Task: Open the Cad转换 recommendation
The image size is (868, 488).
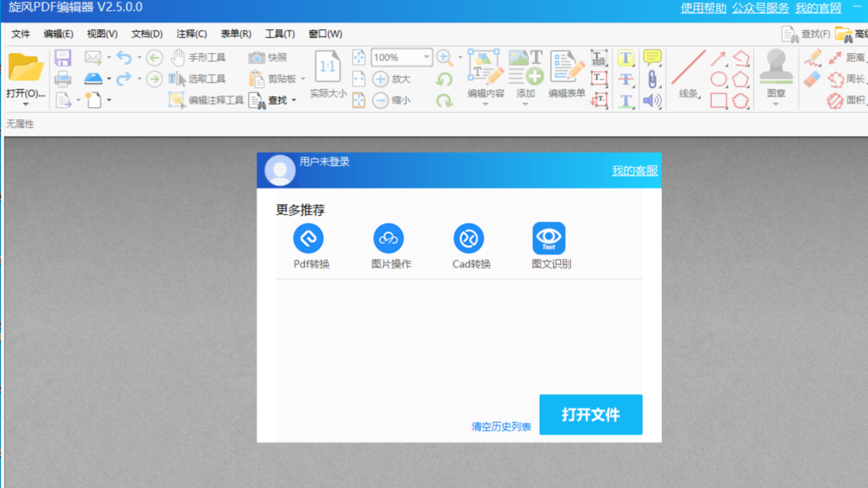Action: [471, 247]
